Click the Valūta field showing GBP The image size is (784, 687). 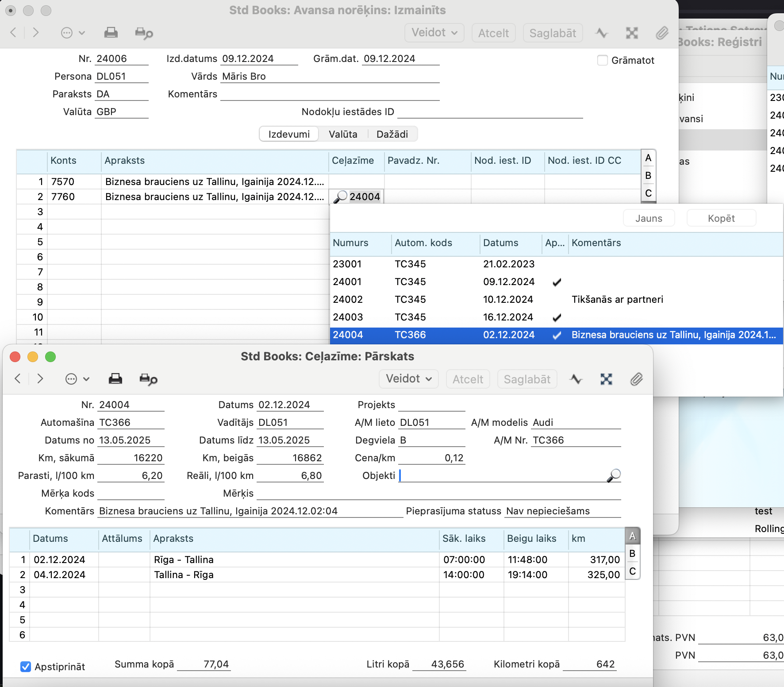coord(122,112)
